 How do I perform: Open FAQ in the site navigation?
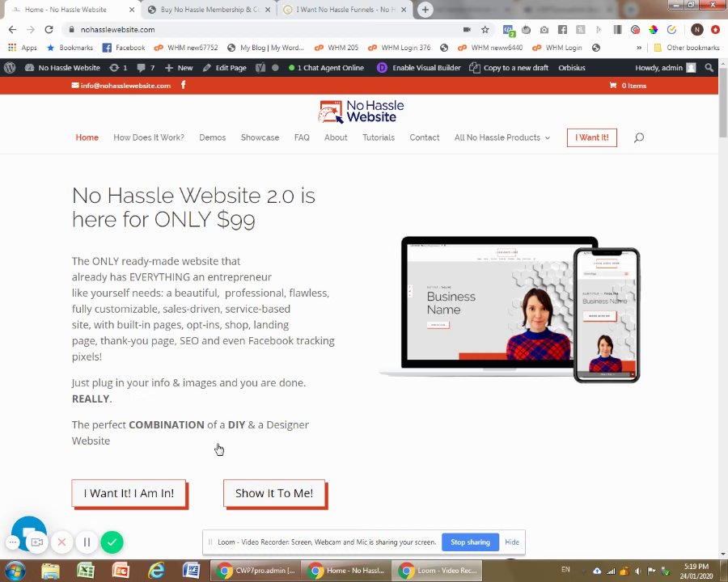pos(302,137)
